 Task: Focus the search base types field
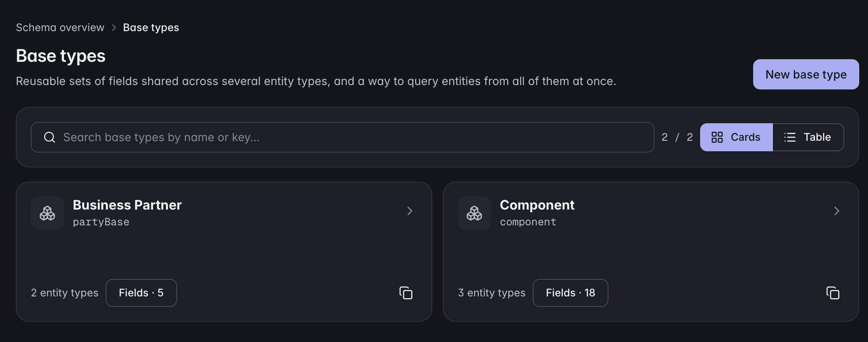[342, 137]
